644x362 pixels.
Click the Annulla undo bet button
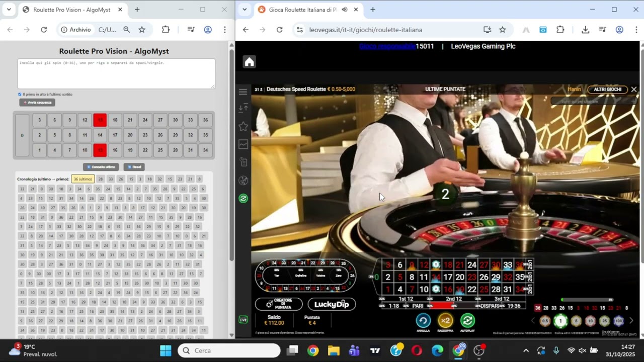click(x=423, y=320)
